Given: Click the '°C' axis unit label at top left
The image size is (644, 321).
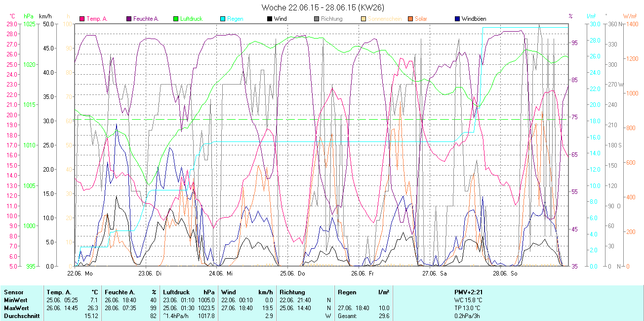Looking at the screenshot, I should click(x=12, y=16).
